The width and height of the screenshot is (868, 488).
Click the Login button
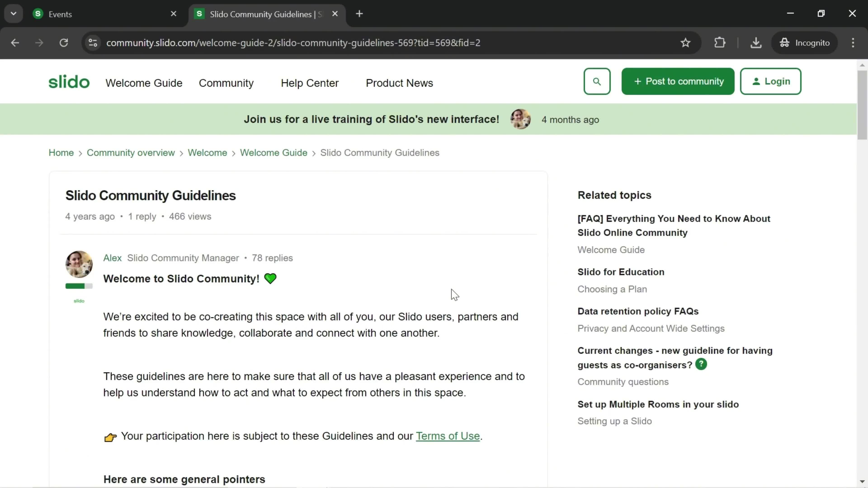coord(771,82)
